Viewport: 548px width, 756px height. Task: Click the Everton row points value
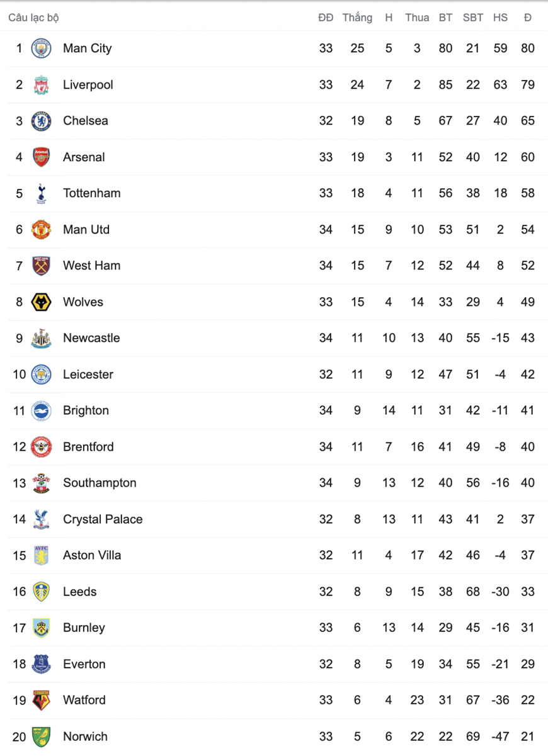click(x=527, y=664)
